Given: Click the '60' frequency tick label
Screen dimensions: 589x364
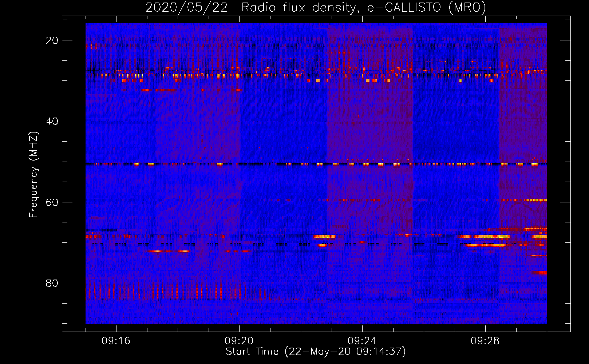Looking at the screenshot, I should [52, 202].
